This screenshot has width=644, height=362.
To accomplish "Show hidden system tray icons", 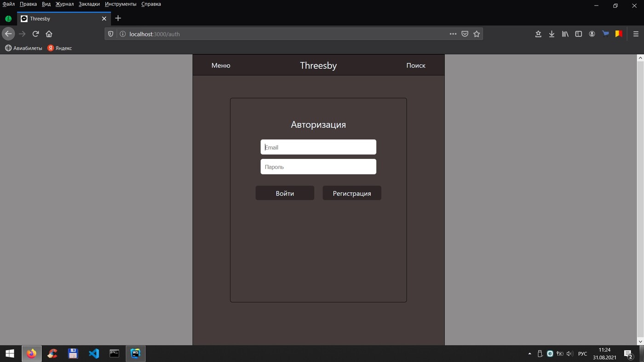I will [529, 354].
